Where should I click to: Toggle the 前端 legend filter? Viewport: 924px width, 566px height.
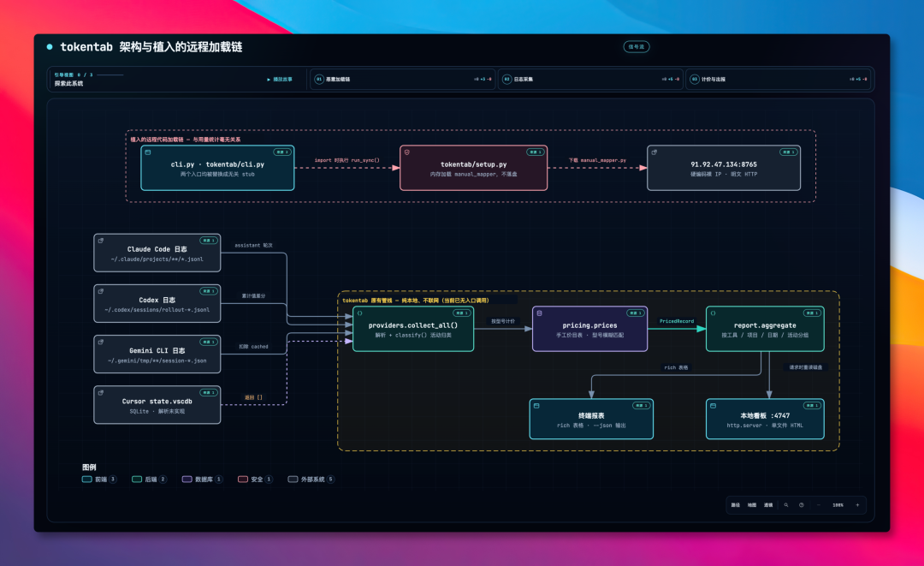99,480
